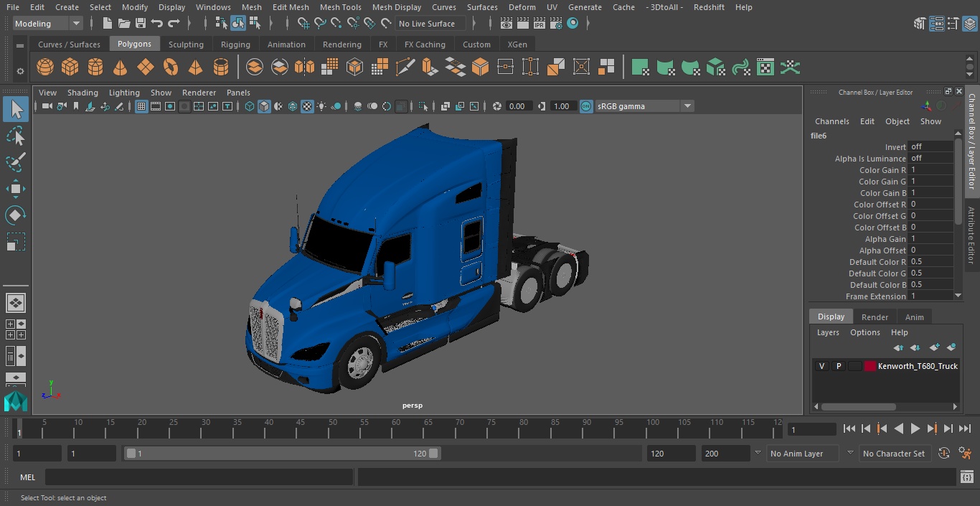This screenshot has width=980, height=506.
Task: Switch to the Anim layer tab
Action: (x=914, y=317)
